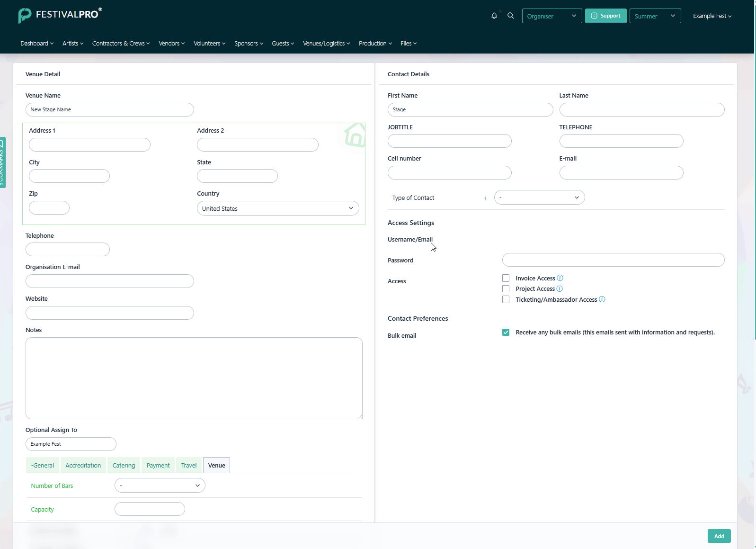Click the Capacity input field
Image resolution: width=756 pixels, height=549 pixels.
point(150,509)
